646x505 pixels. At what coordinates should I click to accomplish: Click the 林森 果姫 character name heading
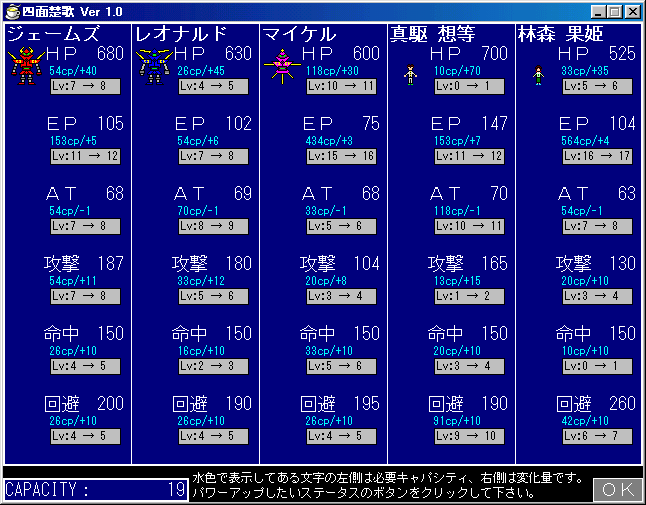(x=561, y=34)
